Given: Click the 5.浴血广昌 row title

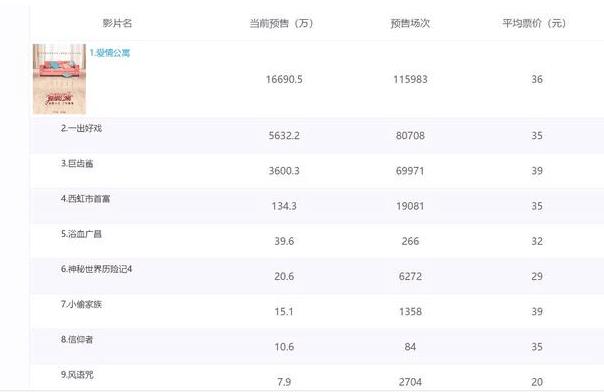Looking at the screenshot, I should [81, 234].
